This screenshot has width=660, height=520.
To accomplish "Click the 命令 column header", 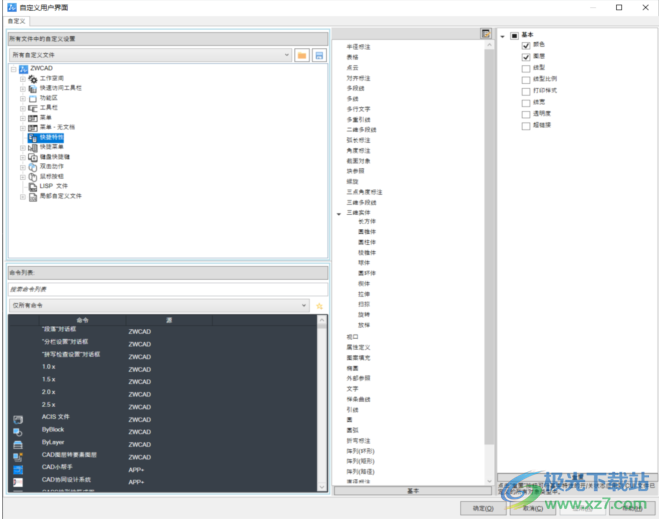I will click(x=82, y=320).
